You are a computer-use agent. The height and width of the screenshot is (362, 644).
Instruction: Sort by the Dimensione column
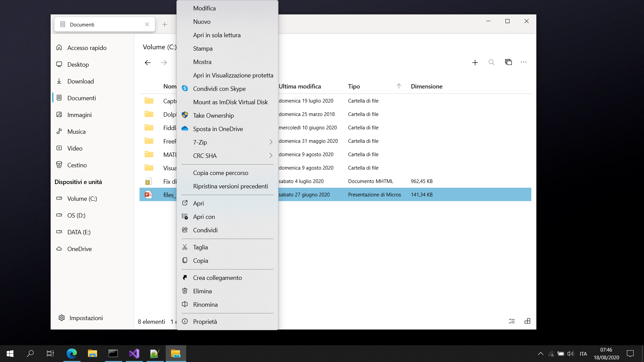click(426, 86)
